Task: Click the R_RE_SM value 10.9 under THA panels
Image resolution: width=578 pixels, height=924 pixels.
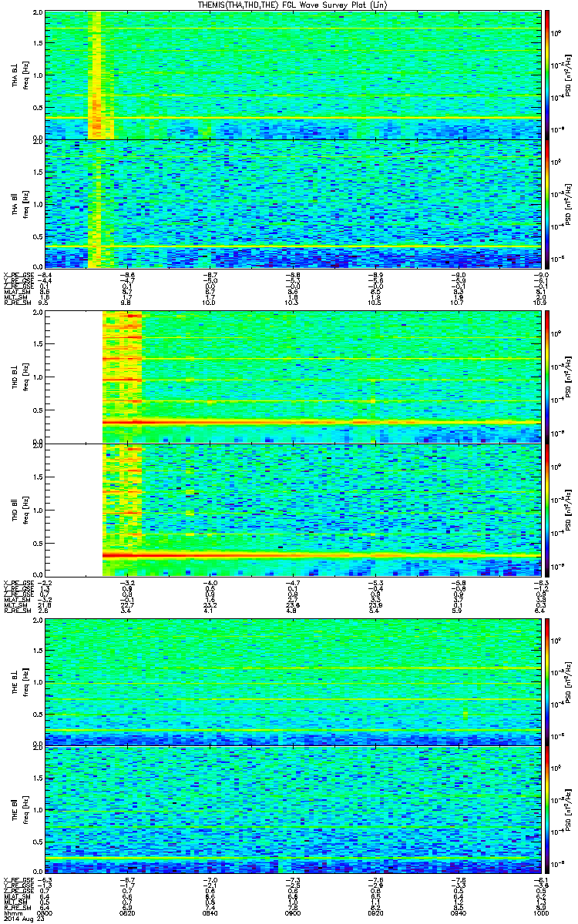Action: 540,304
